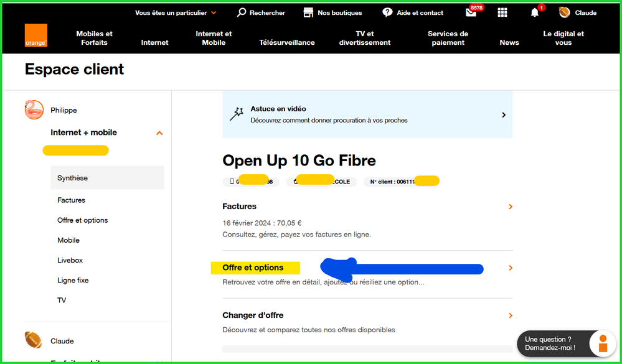The width and height of the screenshot is (622, 364).
Task: Open Le digital et vous menu
Action: [x=563, y=38]
